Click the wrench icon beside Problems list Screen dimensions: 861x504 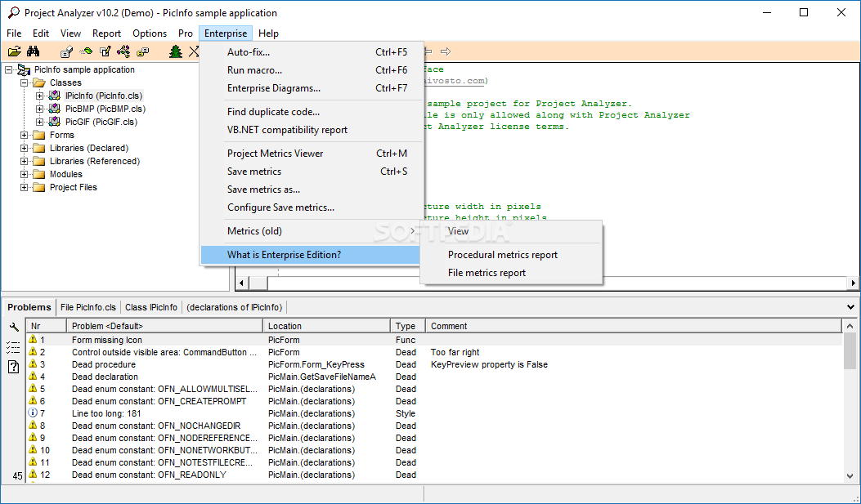[x=14, y=328]
